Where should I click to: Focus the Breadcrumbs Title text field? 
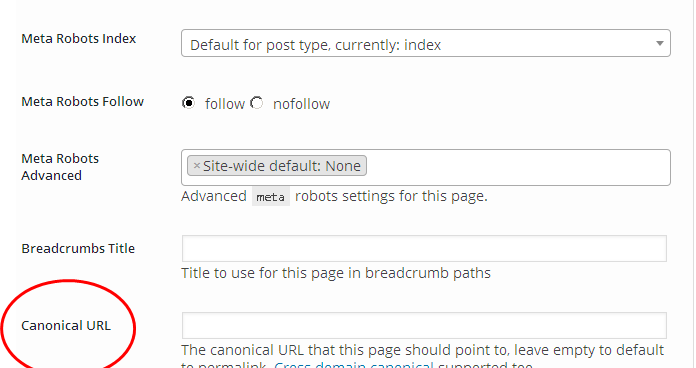tap(424, 248)
